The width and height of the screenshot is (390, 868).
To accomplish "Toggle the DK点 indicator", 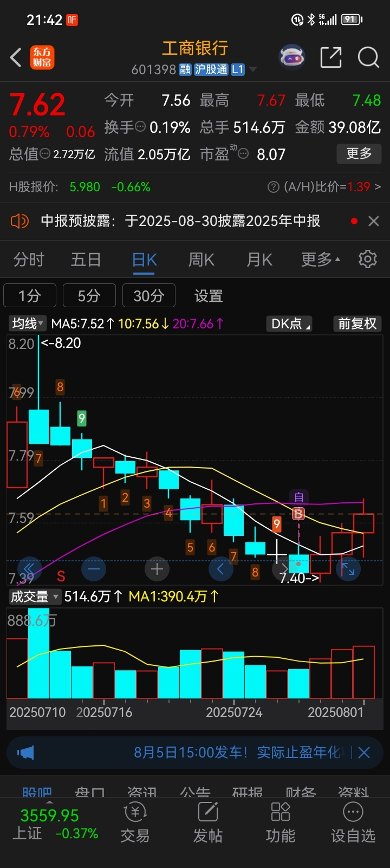I will 290,323.
